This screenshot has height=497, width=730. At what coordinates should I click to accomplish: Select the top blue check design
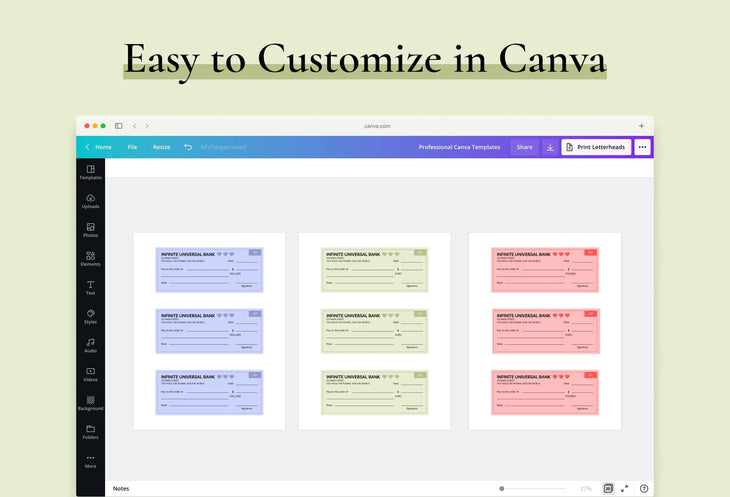click(209, 270)
